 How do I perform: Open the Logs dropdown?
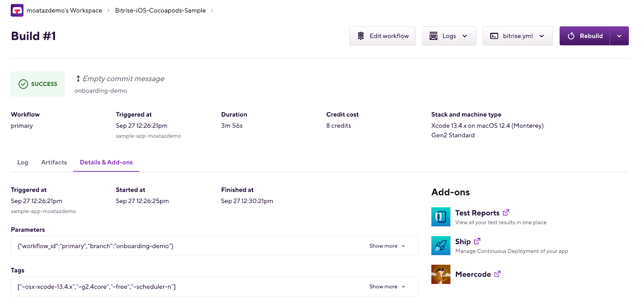pos(449,36)
